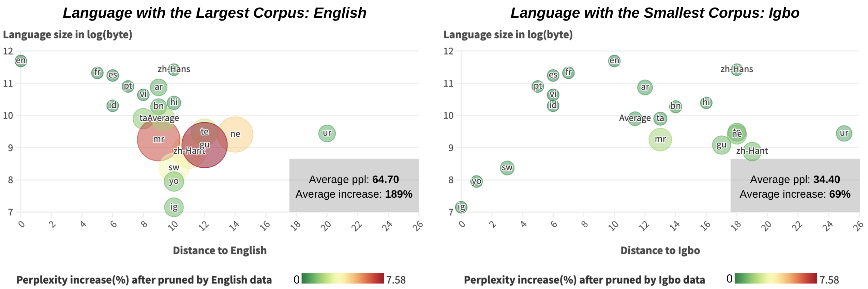This screenshot has height=289, width=868.
Task: Select the 'ig' bubble in the Igbo chart
Action: 461,207
